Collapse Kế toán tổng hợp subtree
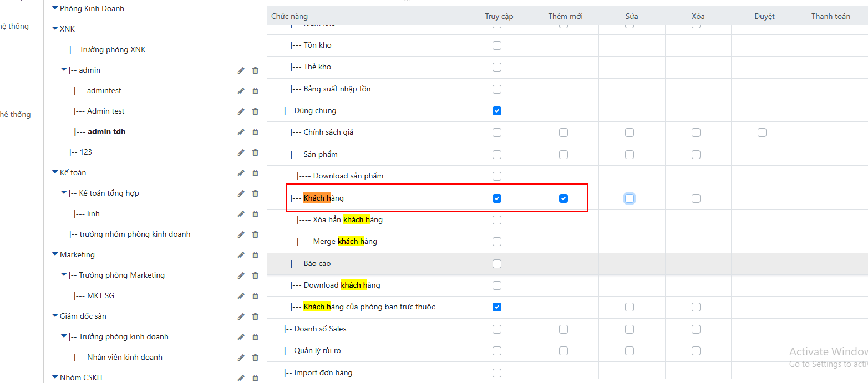Screen dimensions: 868x383 click(x=64, y=193)
